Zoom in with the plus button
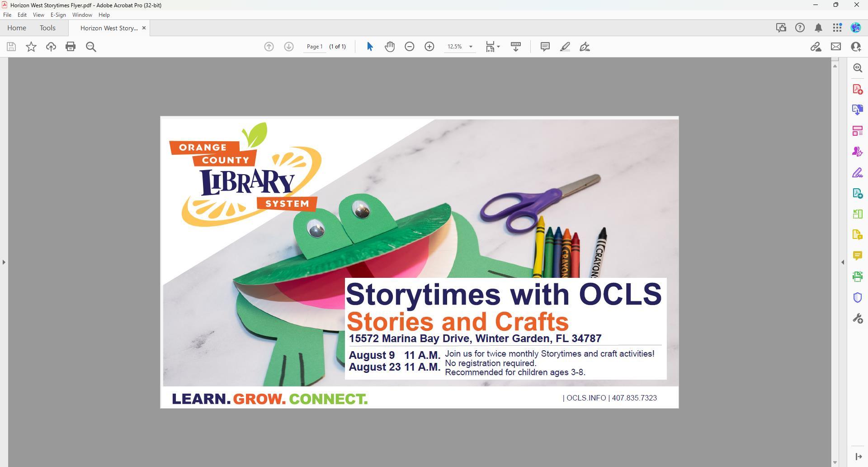 [429, 47]
